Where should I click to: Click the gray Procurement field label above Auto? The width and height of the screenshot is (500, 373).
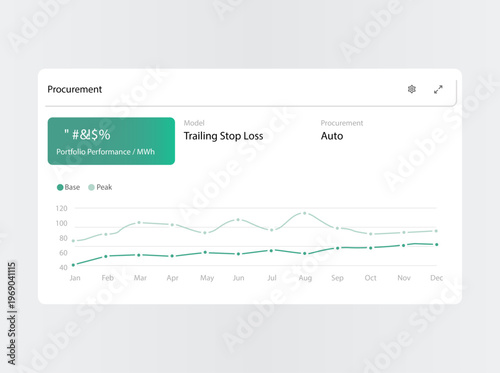[342, 123]
